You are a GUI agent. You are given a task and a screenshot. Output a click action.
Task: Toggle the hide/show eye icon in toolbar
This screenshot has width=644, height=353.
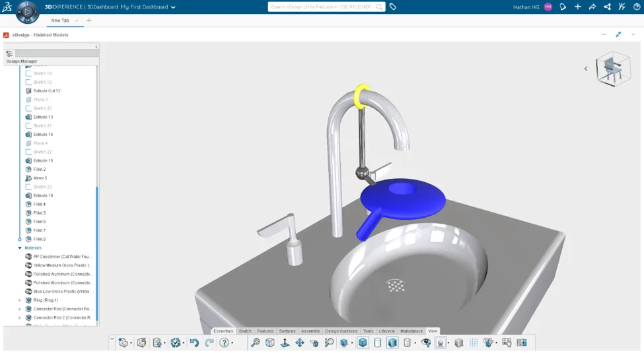[426, 342]
